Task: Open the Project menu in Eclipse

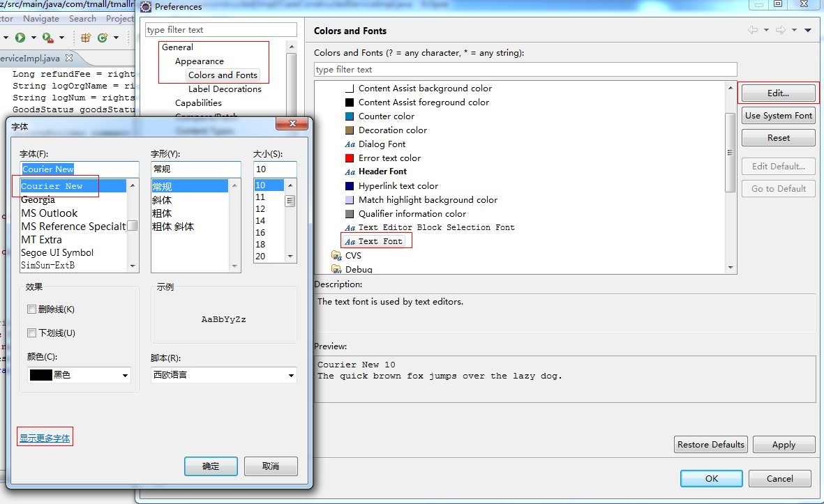Action: [120, 18]
